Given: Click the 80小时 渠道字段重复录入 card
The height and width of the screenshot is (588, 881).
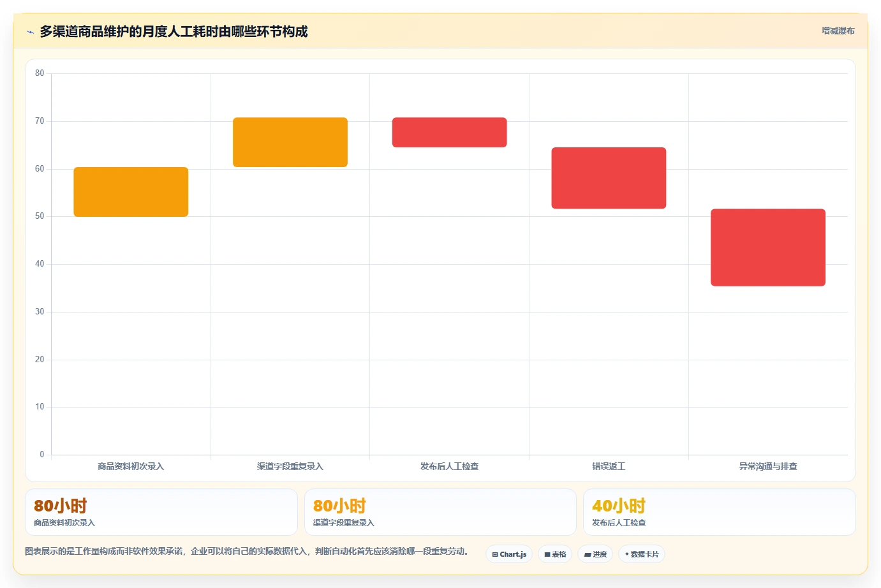Looking at the screenshot, I should click(440, 512).
